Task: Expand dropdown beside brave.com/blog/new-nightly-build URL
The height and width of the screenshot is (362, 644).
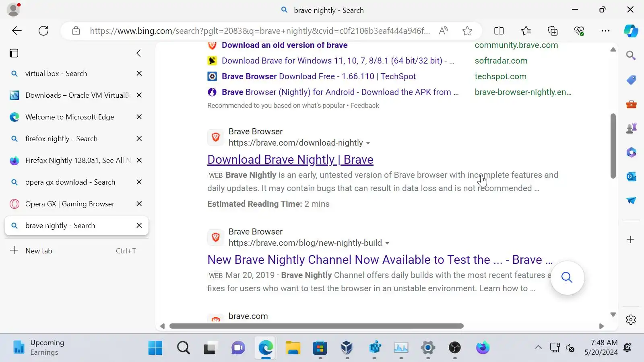Action: coord(387,243)
